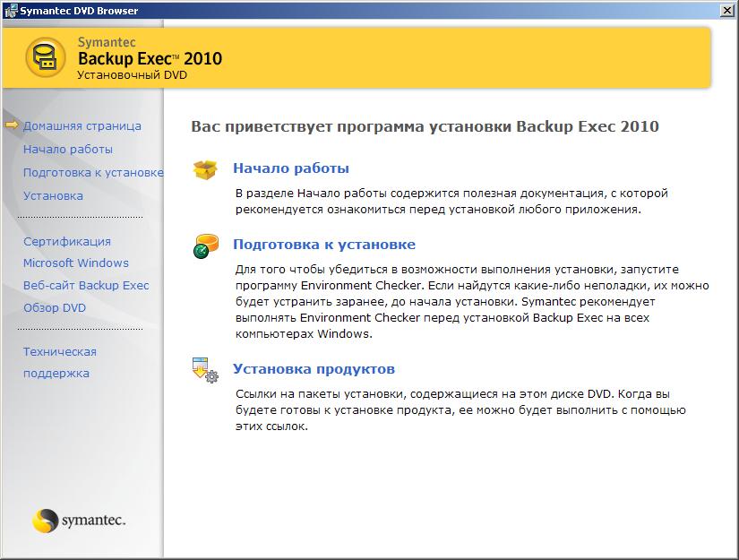Screen dimensions: 739x560
Task: Close the Symantec DVD Browser window
Action: (728, 11)
